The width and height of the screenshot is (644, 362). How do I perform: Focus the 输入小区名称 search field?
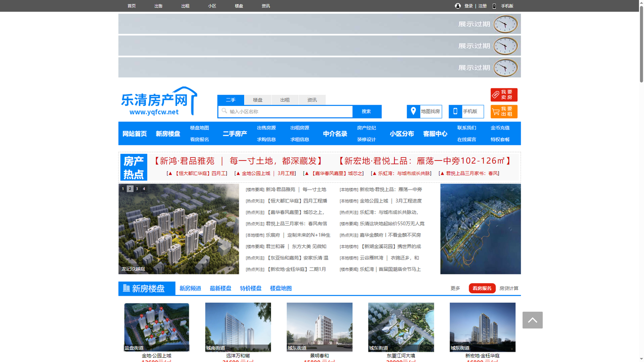click(286, 111)
